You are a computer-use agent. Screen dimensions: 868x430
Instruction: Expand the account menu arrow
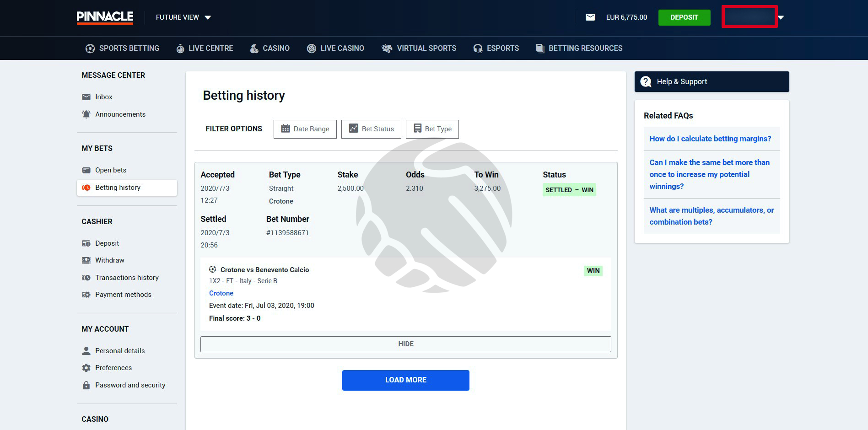(781, 17)
